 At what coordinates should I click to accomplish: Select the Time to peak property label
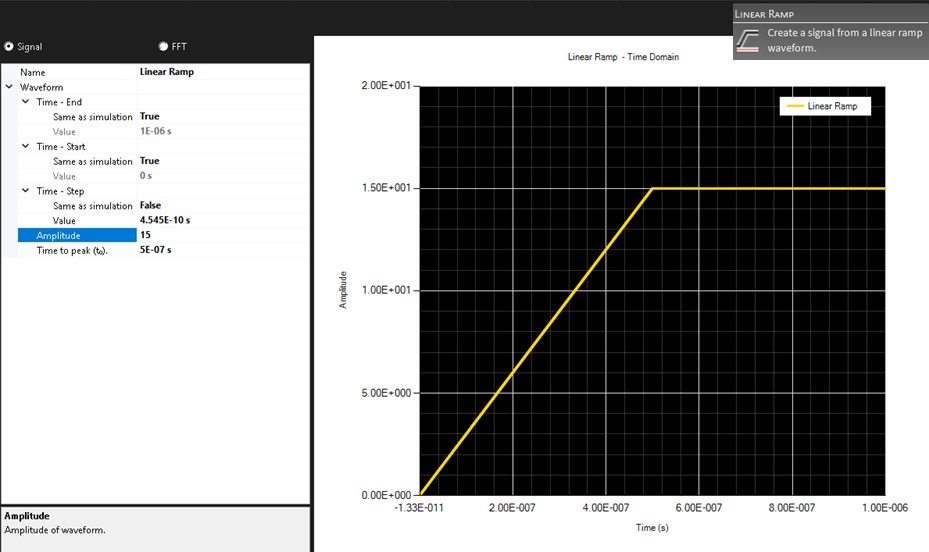point(72,250)
